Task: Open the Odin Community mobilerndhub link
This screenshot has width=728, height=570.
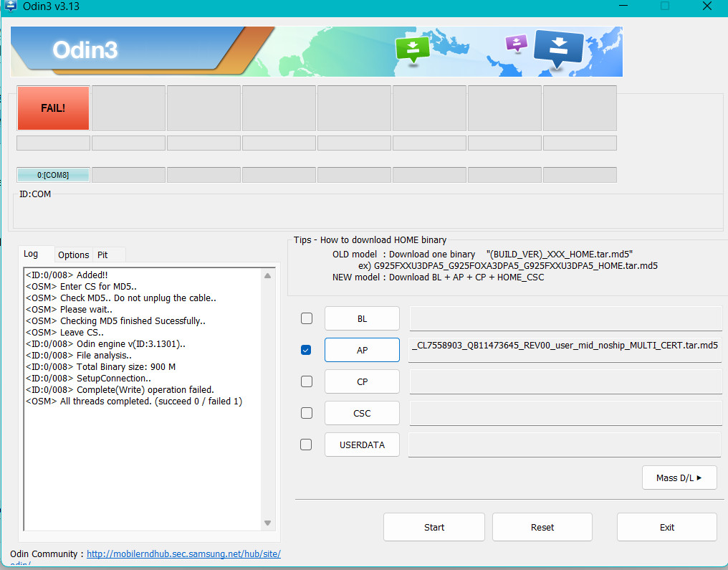Action: coord(183,554)
